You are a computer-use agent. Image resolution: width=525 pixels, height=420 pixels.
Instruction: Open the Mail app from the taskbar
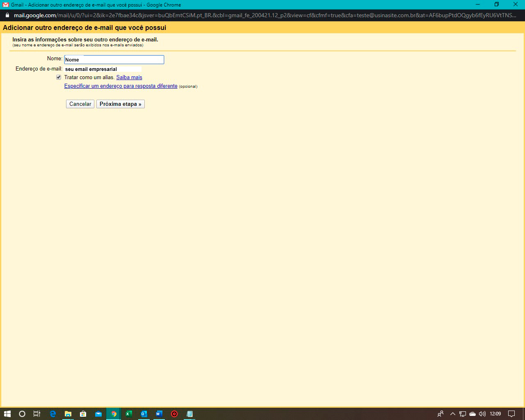pyautogui.click(x=98, y=414)
